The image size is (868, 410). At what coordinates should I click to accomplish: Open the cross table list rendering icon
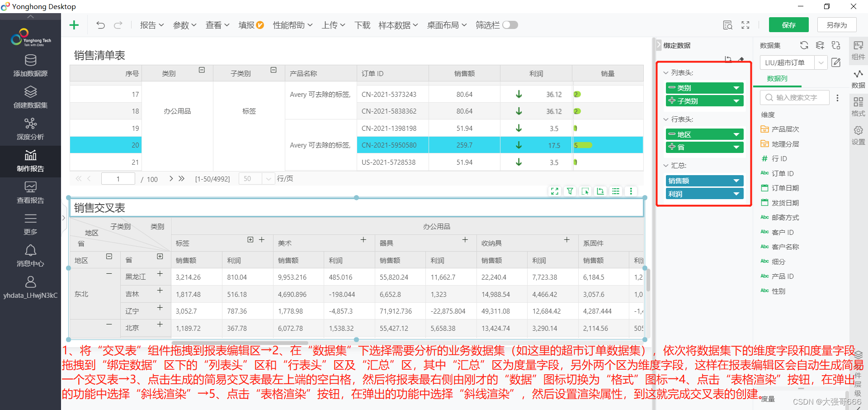coord(616,191)
